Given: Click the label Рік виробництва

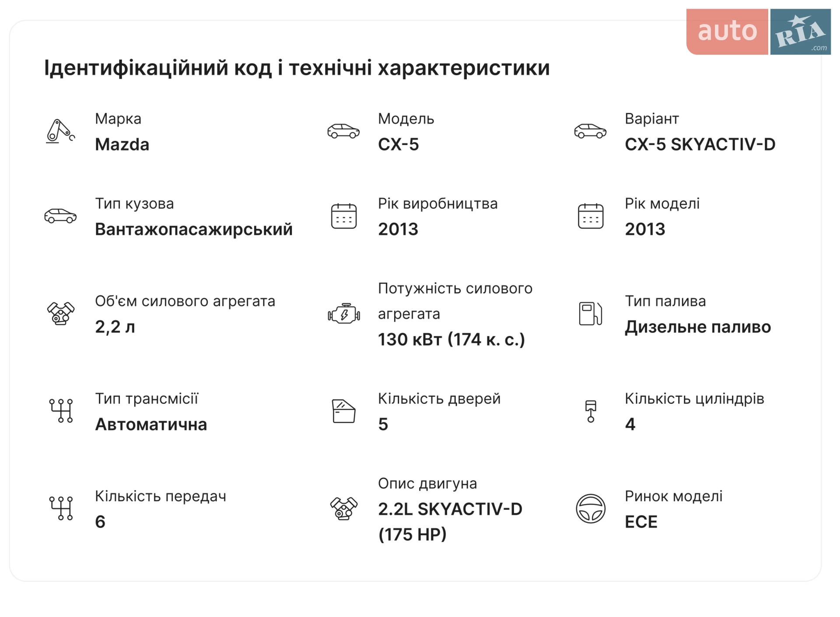Looking at the screenshot, I should (x=438, y=203).
